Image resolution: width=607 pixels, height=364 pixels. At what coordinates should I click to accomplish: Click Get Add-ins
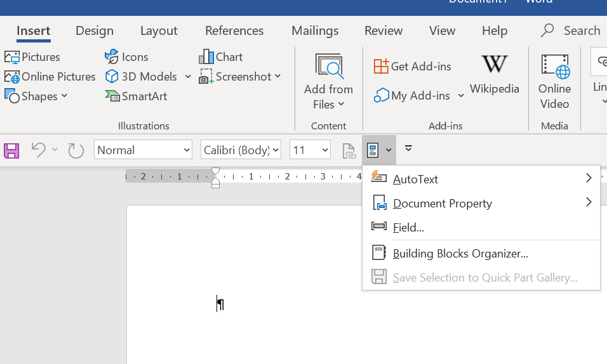coord(412,66)
